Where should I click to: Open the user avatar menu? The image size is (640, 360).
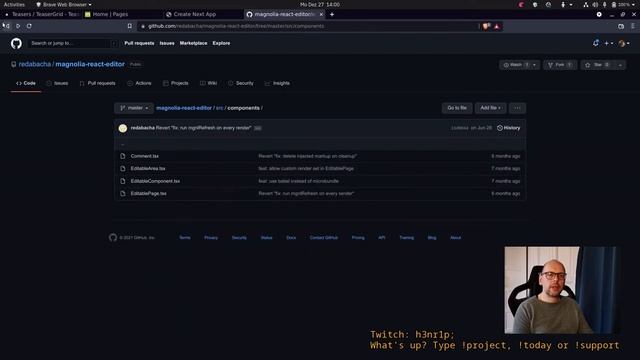click(624, 43)
